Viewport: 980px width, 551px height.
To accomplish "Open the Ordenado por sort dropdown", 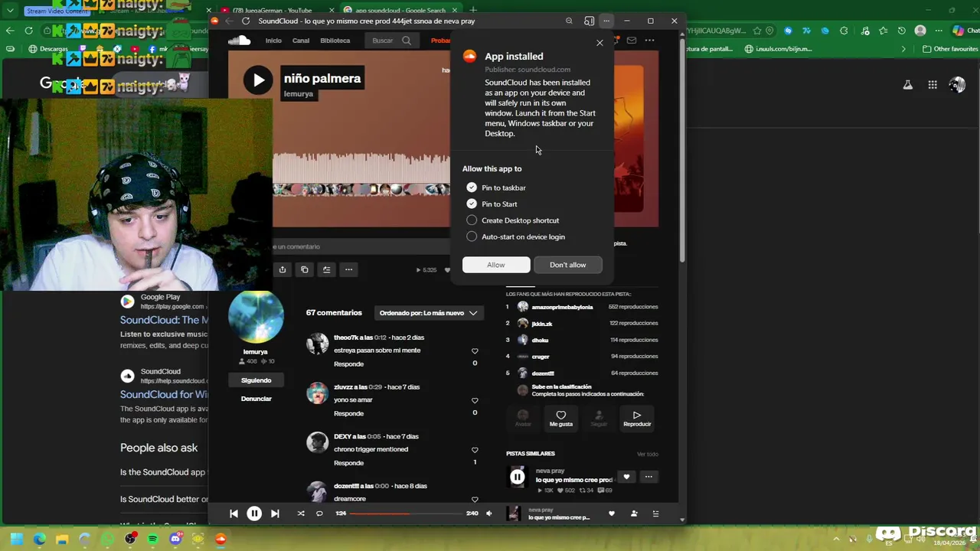I will [429, 313].
